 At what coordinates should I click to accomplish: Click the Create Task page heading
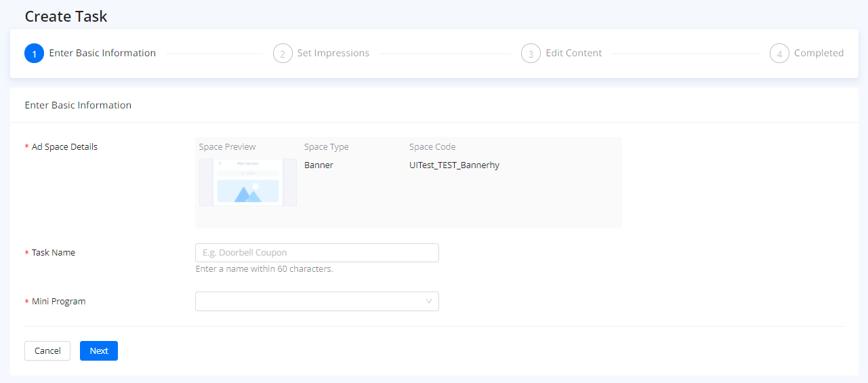tap(66, 16)
